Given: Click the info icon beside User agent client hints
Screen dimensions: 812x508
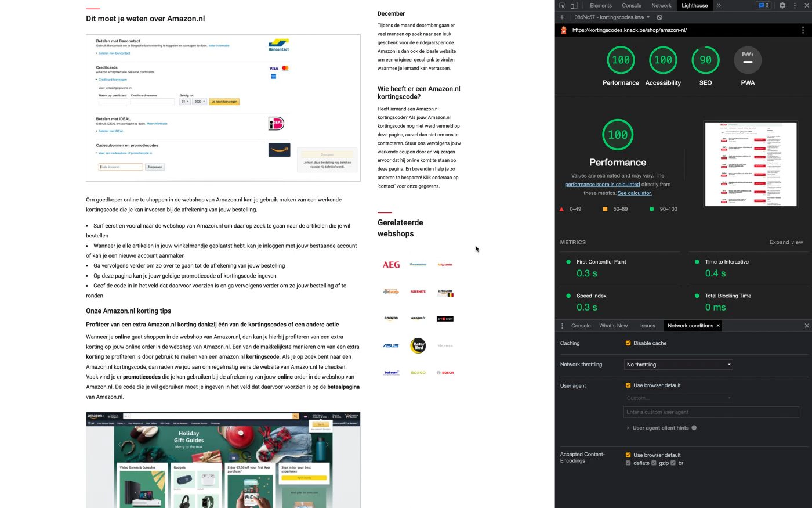Looking at the screenshot, I should (694, 428).
